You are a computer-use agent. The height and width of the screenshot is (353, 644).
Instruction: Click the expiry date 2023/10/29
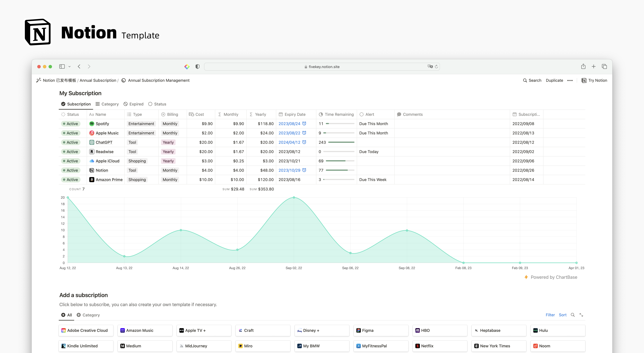pos(289,170)
